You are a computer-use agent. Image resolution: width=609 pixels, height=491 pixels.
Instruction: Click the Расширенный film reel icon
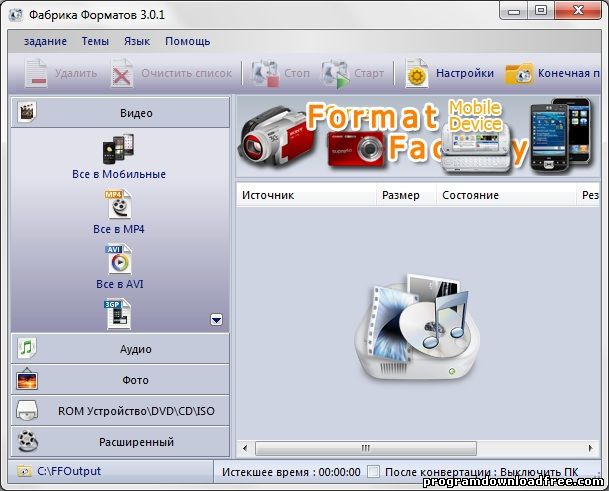coord(27,442)
